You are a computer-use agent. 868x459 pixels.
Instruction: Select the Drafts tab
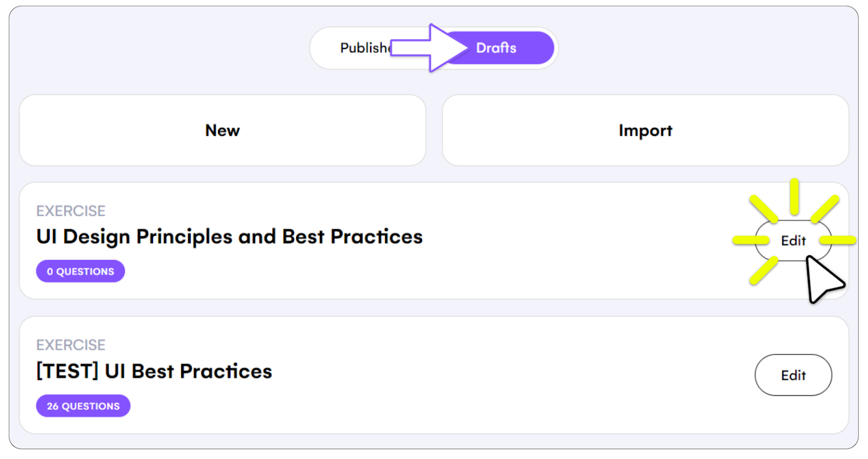coord(496,48)
